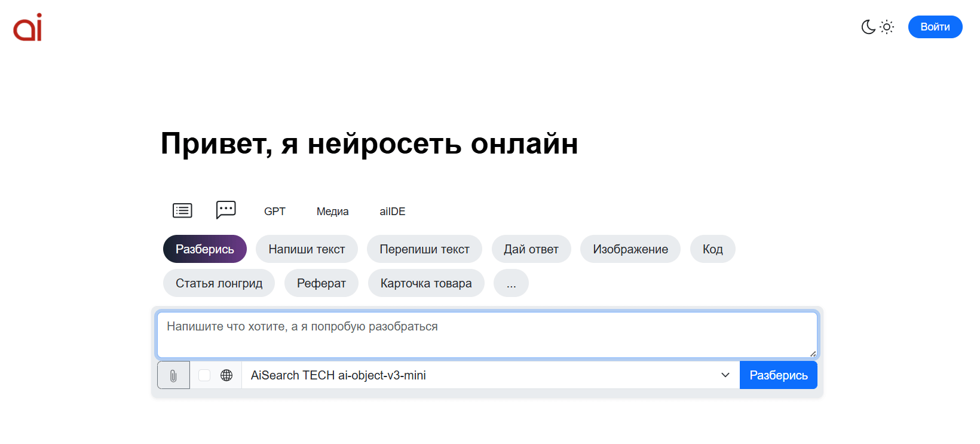Expand more modes with the ellipsis chip
The image size is (980, 444).
click(x=511, y=283)
